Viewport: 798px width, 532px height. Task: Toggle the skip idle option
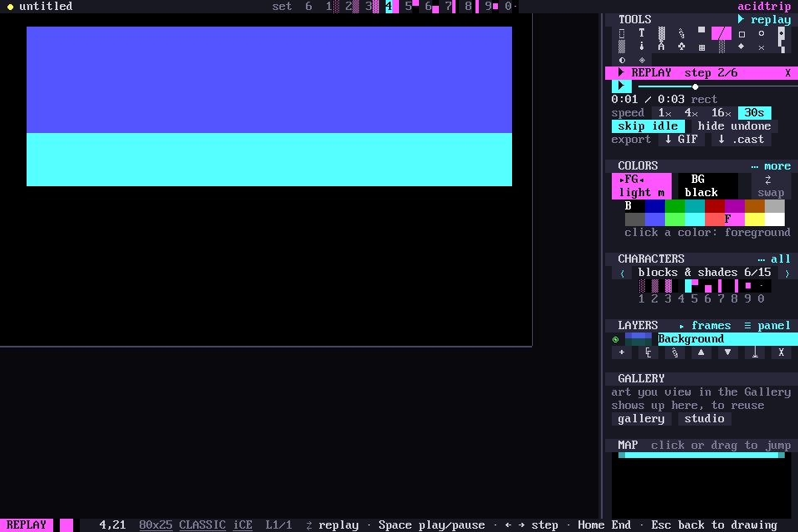tap(648, 126)
